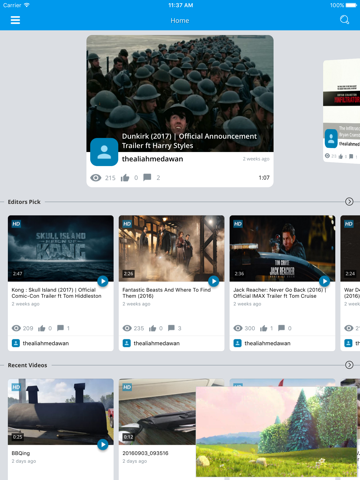Screen dimensions: 360x480
Task: Open comments on Fantastic Beasts card
Action: (x=171, y=328)
